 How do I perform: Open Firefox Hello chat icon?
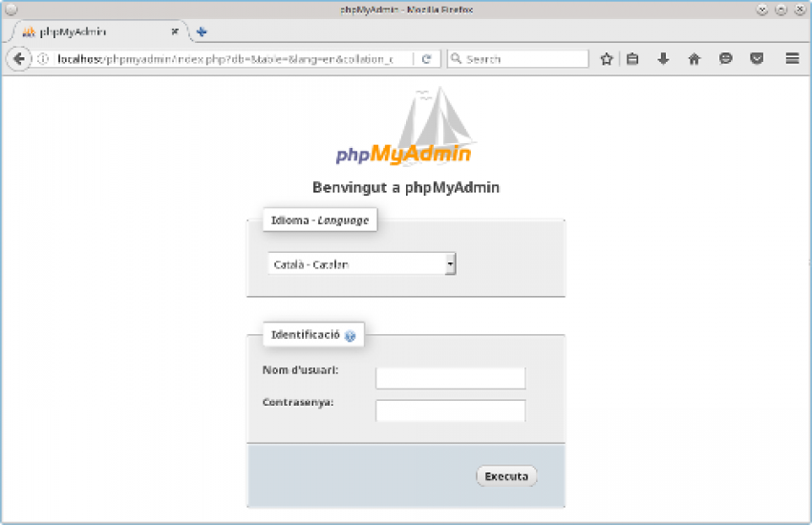coord(725,58)
